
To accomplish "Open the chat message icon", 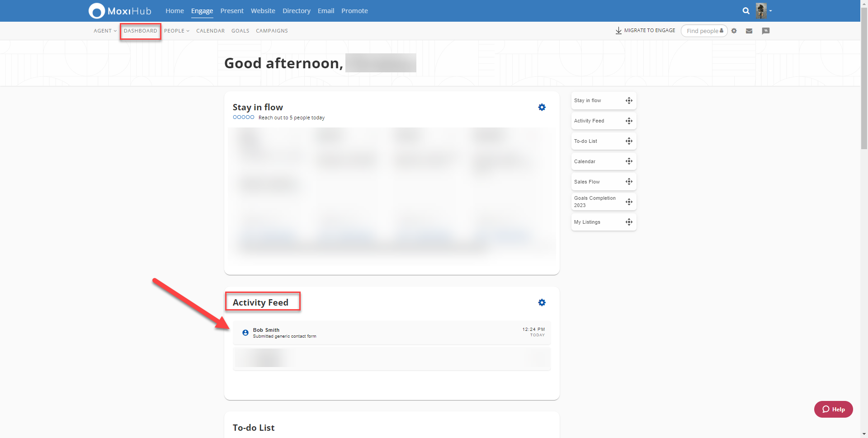I will (x=765, y=31).
